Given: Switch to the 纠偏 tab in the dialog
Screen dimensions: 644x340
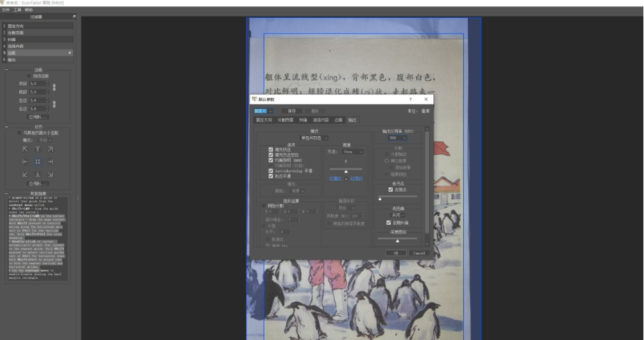Looking at the screenshot, I should coord(303,120).
